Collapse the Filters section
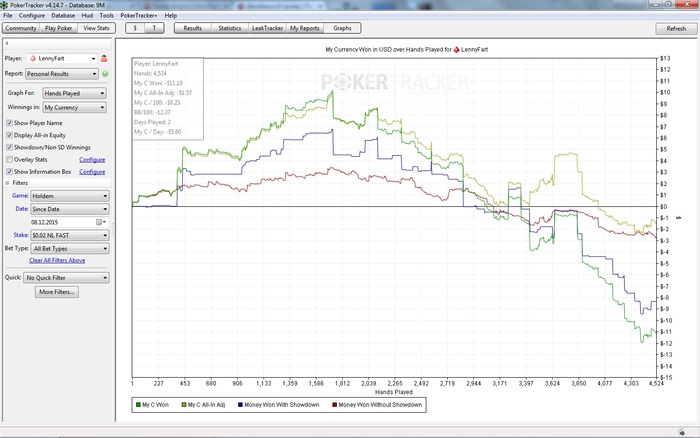The width and height of the screenshot is (700, 438). point(7,183)
